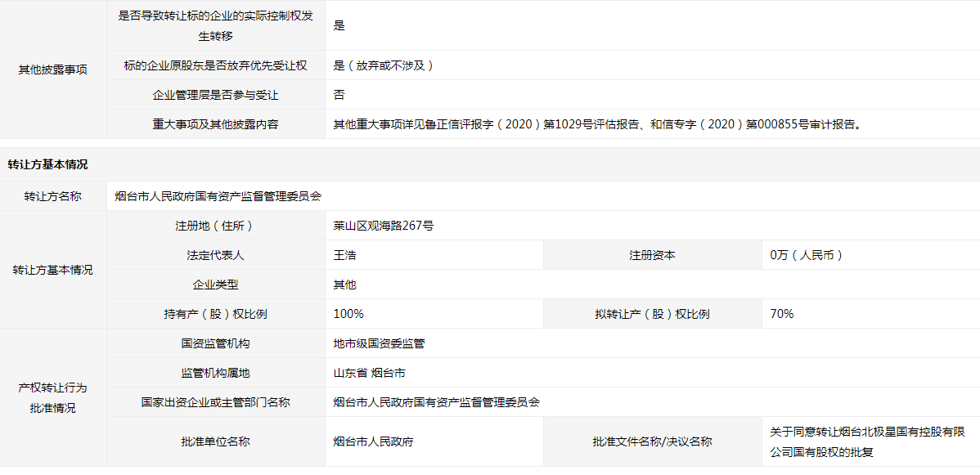Click the 是 value for 实际控制权发生转移
The width and height of the screenshot is (980, 475).
click(339, 25)
